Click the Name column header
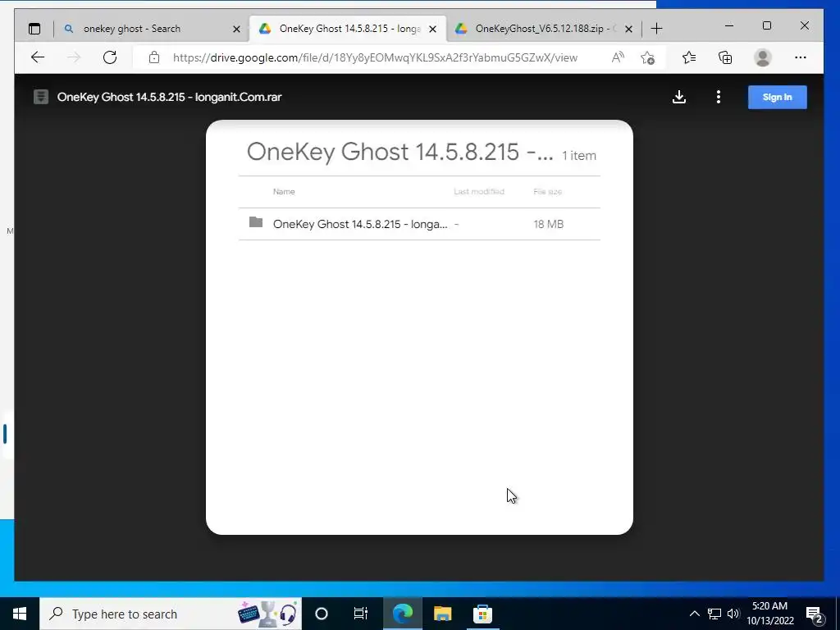The height and width of the screenshot is (630, 840). pos(284,191)
